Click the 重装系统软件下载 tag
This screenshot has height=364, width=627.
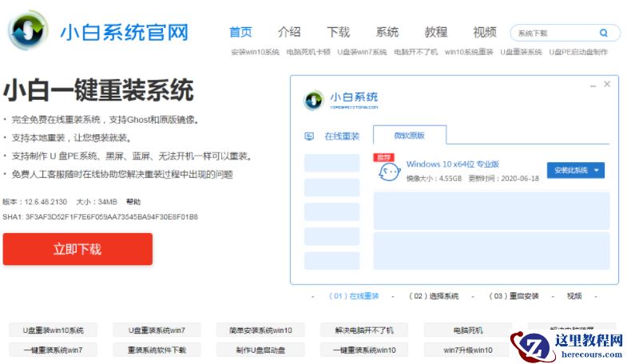[x=157, y=350]
